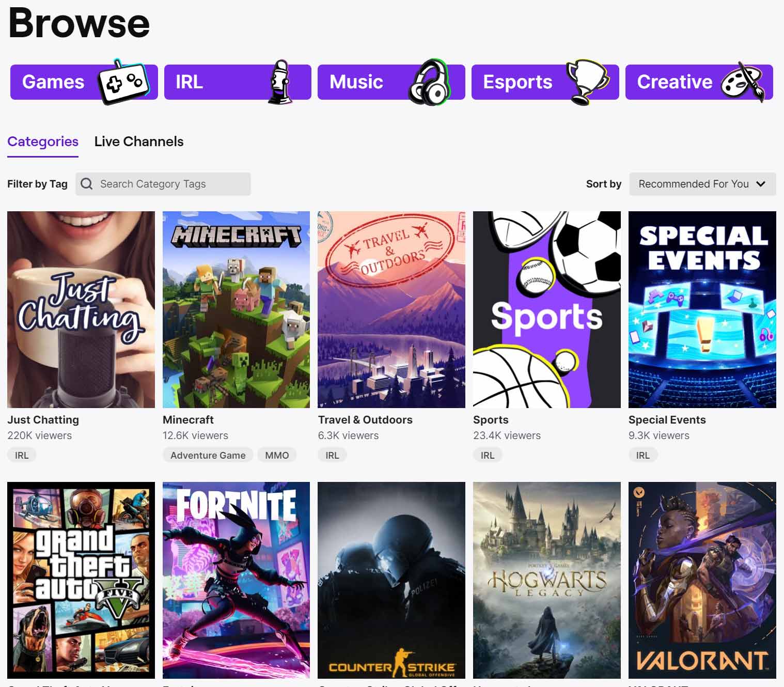
Task: Open the IRL browse button
Action: pyautogui.click(x=238, y=82)
